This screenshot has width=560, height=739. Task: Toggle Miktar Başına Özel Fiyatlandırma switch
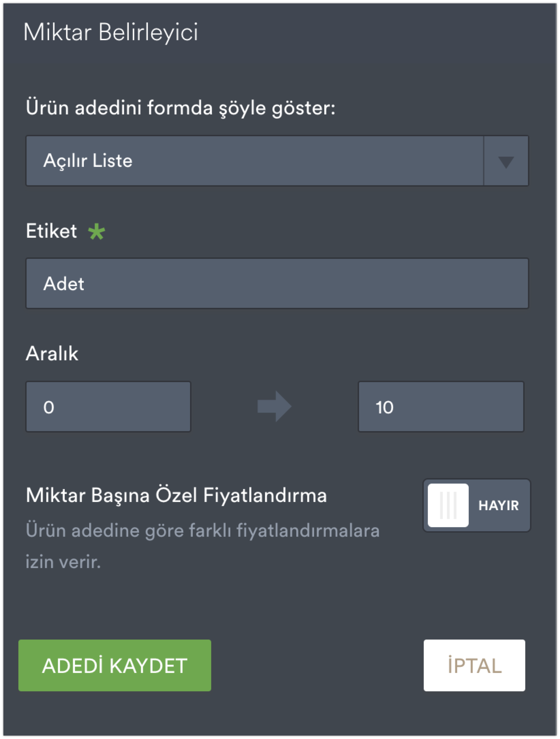click(x=477, y=505)
